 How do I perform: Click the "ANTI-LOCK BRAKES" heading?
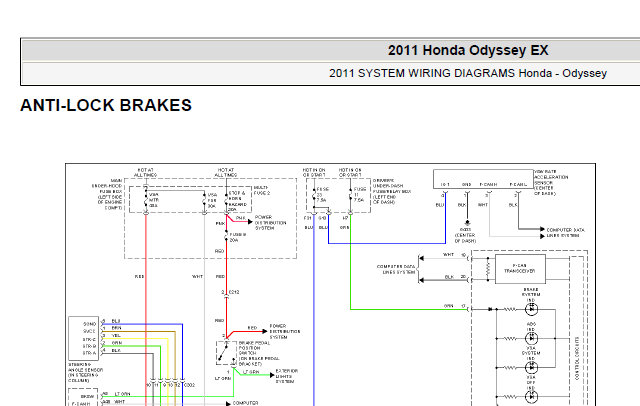pyautogui.click(x=106, y=105)
